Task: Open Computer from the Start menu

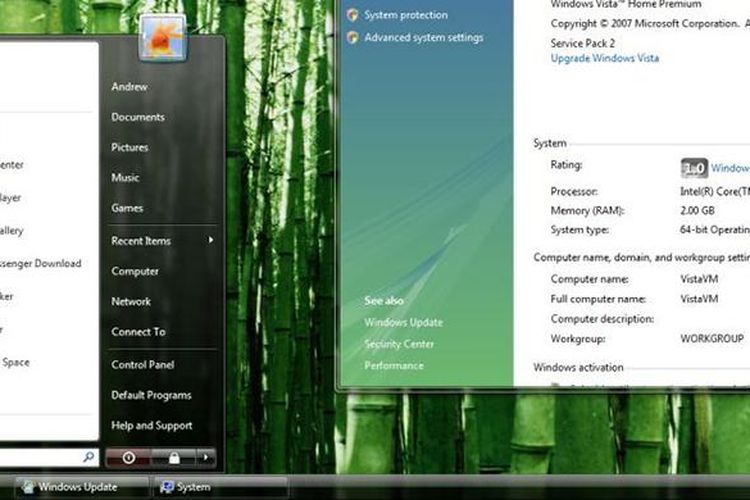Action: tap(135, 271)
